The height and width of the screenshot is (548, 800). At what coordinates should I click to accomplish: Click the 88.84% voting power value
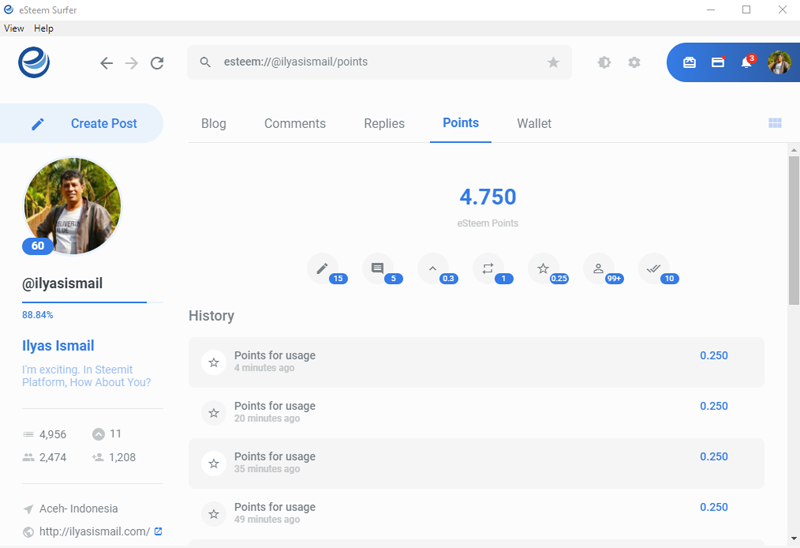click(37, 315)
